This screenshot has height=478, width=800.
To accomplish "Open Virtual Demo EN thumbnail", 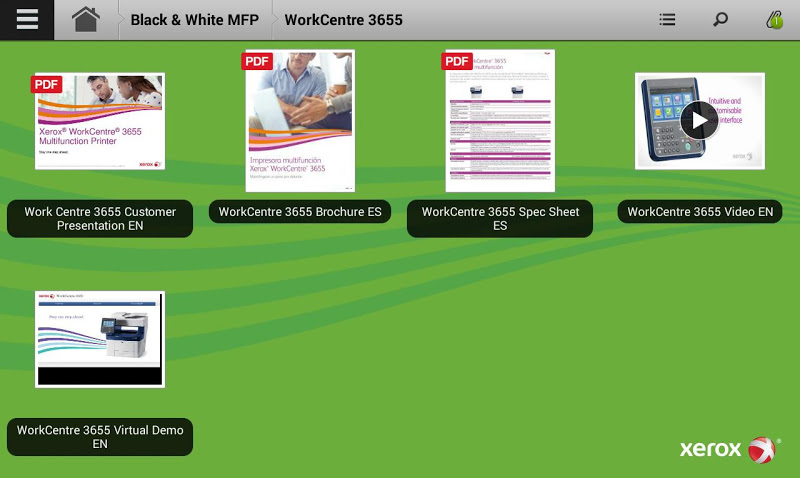I will [100, 339].
